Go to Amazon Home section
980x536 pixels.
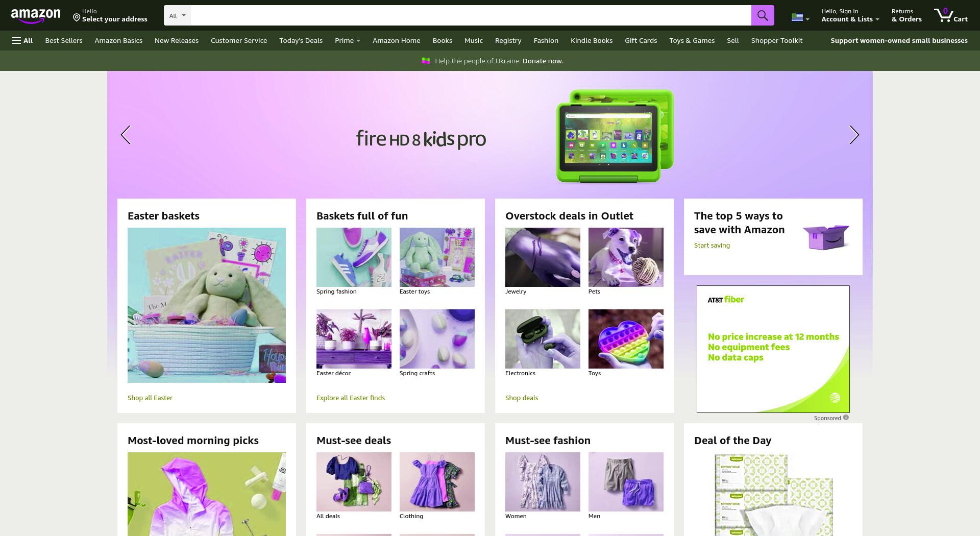pyautogui.click(x=397, y=40)
